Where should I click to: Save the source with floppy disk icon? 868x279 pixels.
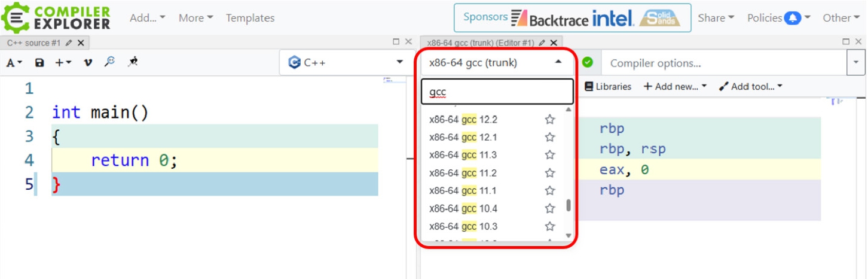coord(39,62)
